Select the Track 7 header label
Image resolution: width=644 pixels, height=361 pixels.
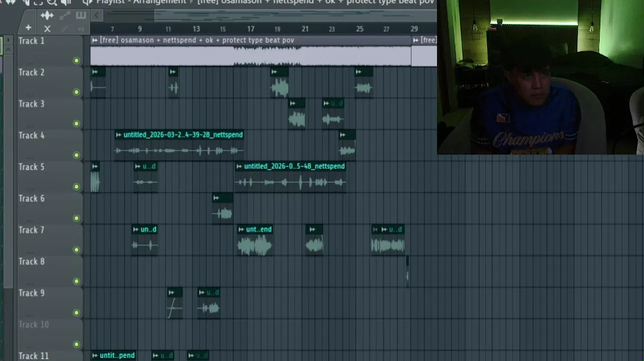(x=32, y=230)
